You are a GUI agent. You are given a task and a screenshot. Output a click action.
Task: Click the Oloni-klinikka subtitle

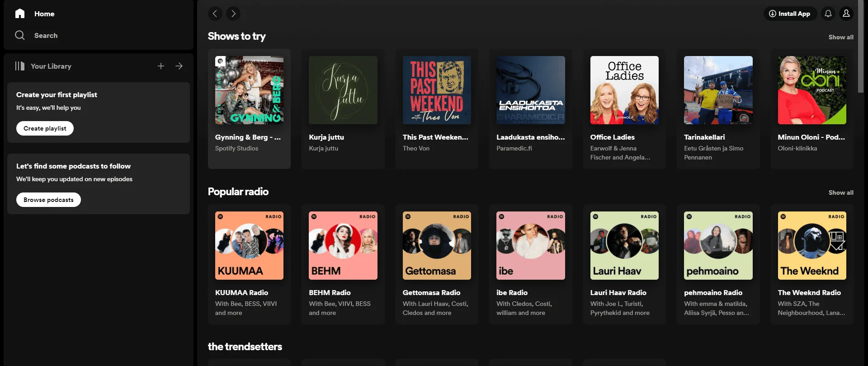pos(797,148)
